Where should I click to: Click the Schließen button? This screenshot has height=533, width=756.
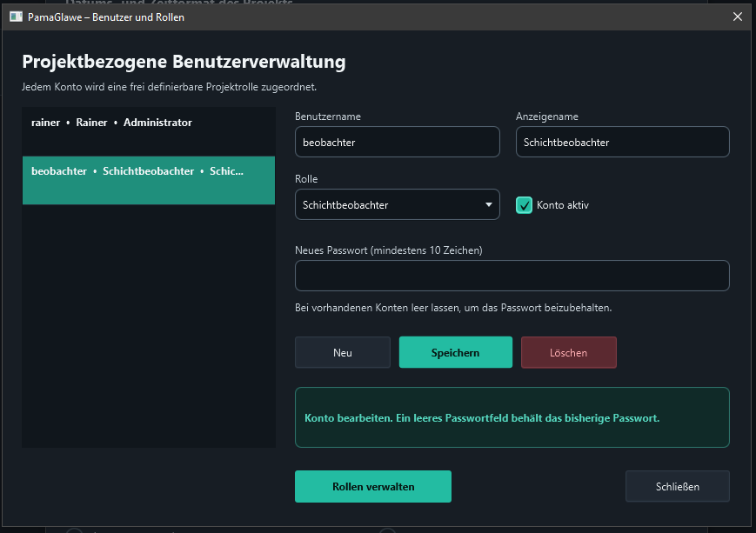(678, 486)
